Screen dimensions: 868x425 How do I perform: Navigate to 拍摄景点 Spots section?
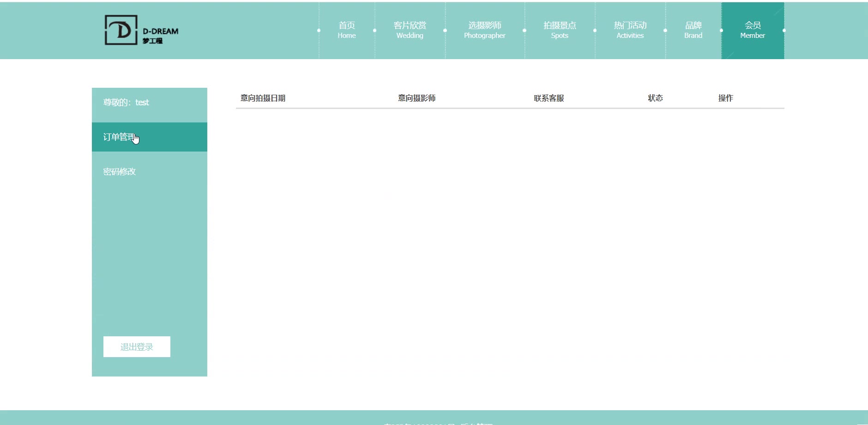(560, 30)
